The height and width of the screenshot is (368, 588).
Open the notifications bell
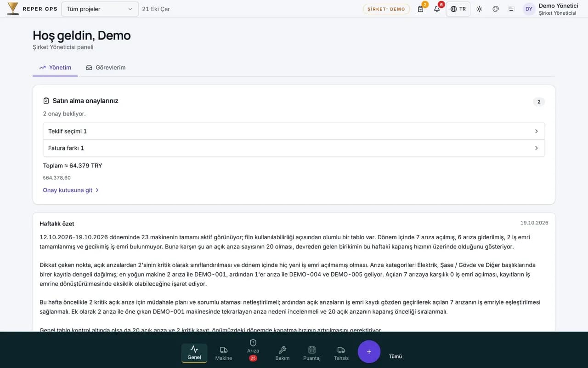(x=437, y=9)
